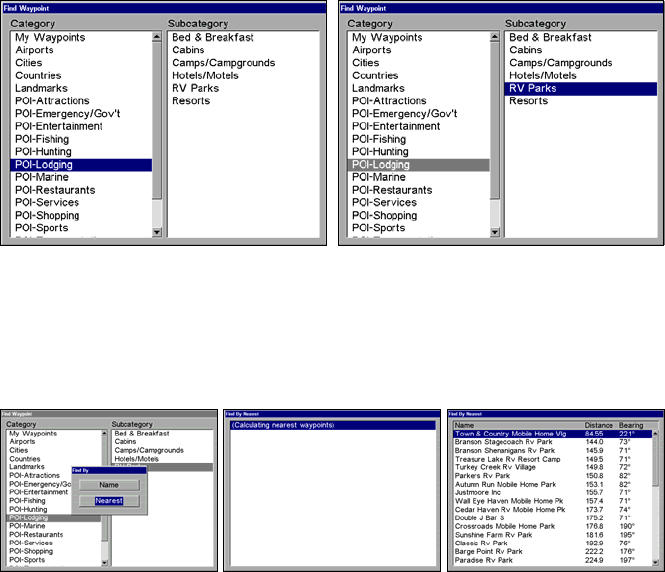This screenshot has height=572, width=665.
Task: Click scroll-up arrow in nearest results list
Action: click(x=656, y=434)
